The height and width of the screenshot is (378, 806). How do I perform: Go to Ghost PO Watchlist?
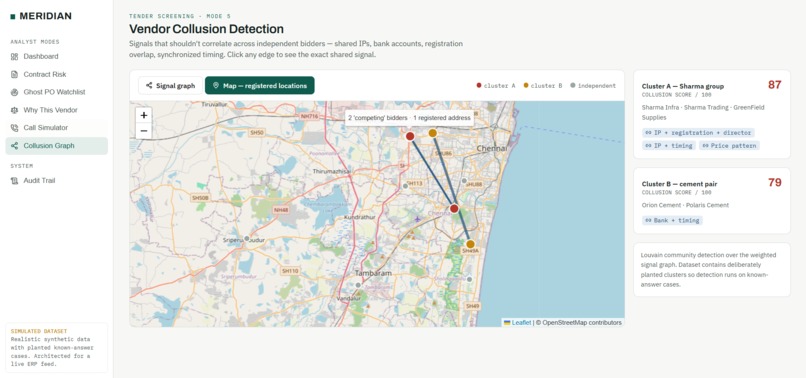click(57, 92)
